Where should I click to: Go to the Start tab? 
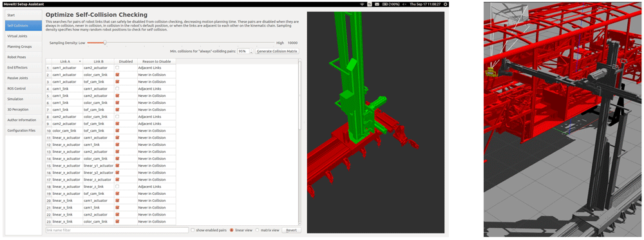tap(23, 15)
